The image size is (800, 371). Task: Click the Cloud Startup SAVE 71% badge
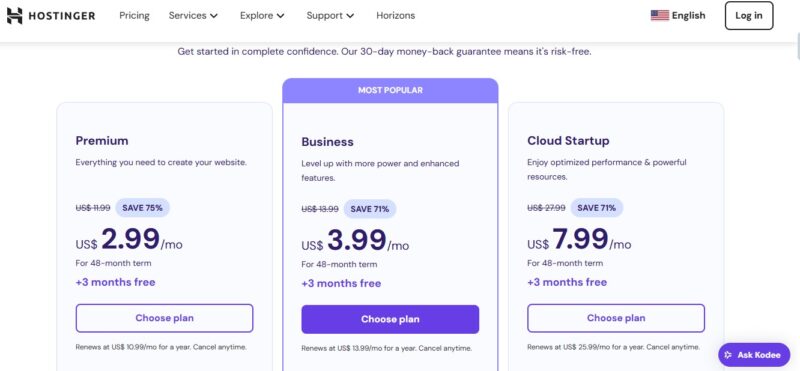tap(596, 208)
